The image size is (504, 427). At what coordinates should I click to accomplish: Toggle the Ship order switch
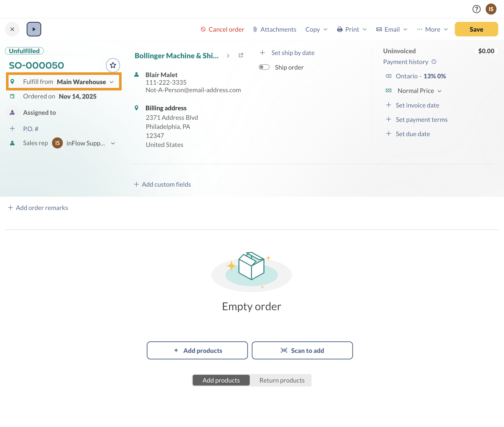click(x=264, y=67)
